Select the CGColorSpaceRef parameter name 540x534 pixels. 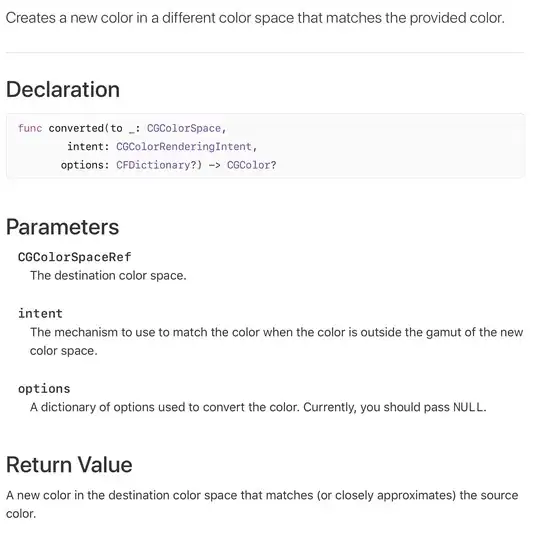(x=74, y=257)
